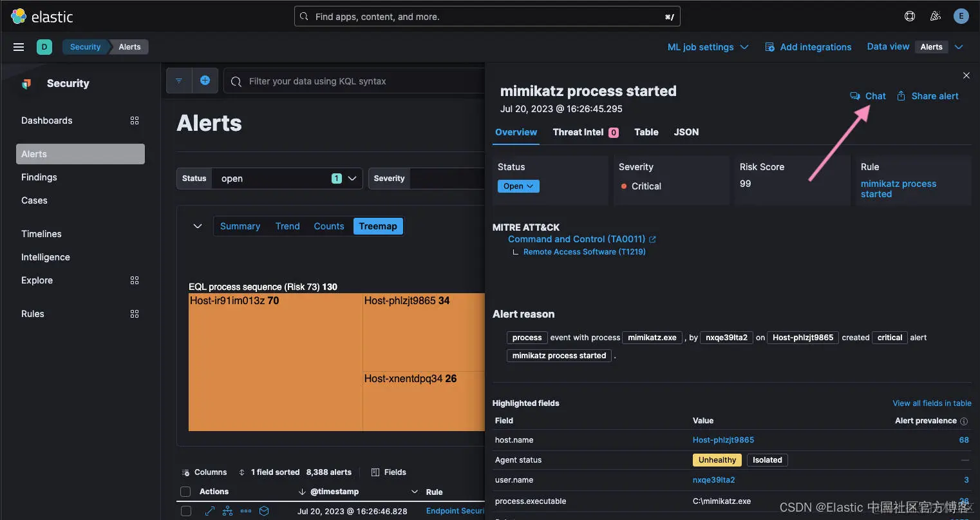Image resolution: width=980 pixels, height=520 pixels.
Task: Click Host-xnentdpq34 treemap tile
Action: pyautogui.click(x=424, y=401)
